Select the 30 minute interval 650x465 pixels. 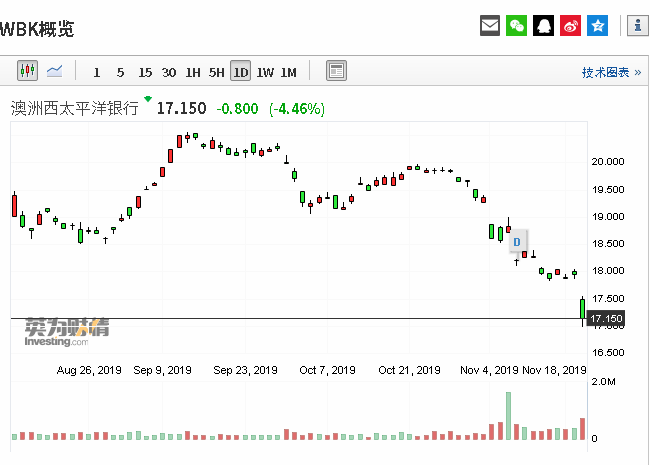(169, 73)
